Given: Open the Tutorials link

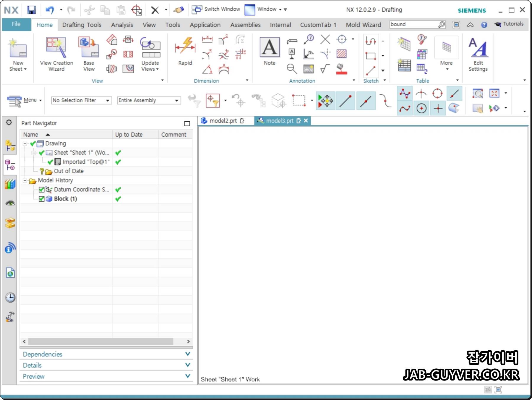Looking at the screenshot, I should 509,24.
